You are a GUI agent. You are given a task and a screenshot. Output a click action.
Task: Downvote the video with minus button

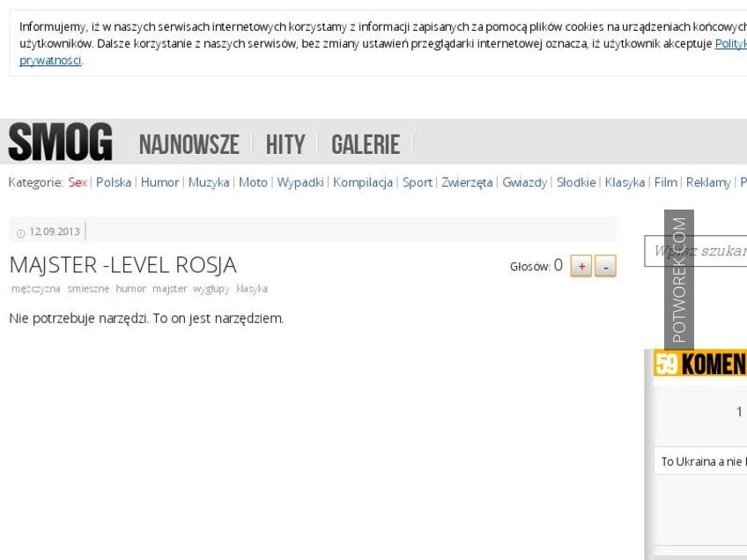(x=605, y=267)
